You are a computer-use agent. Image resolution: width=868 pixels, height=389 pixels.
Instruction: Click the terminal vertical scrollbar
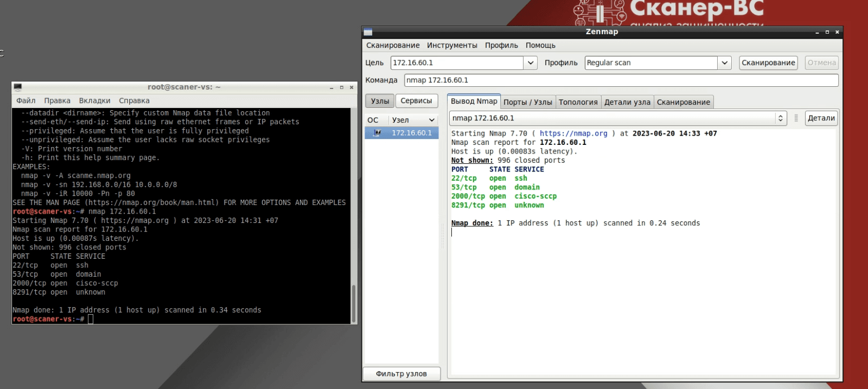[x=354, y=303]
